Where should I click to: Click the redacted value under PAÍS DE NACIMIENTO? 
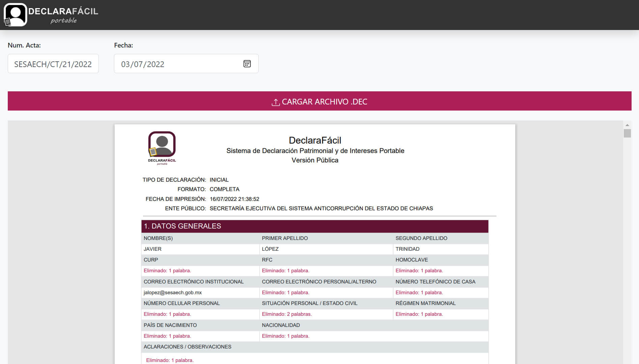click(167, 336)
